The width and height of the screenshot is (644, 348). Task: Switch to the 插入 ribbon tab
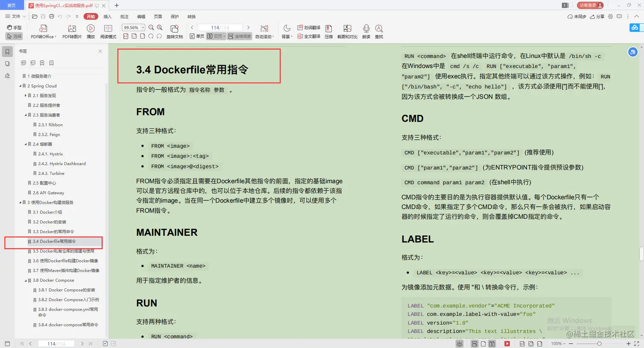pyautogui.click(x=107, y=16)
